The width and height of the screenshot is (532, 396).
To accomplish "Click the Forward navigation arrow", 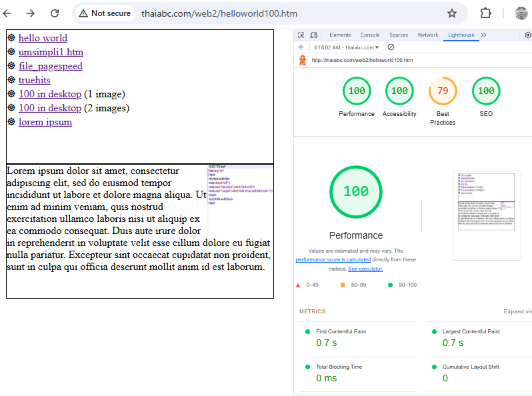I will click(31, 13).
